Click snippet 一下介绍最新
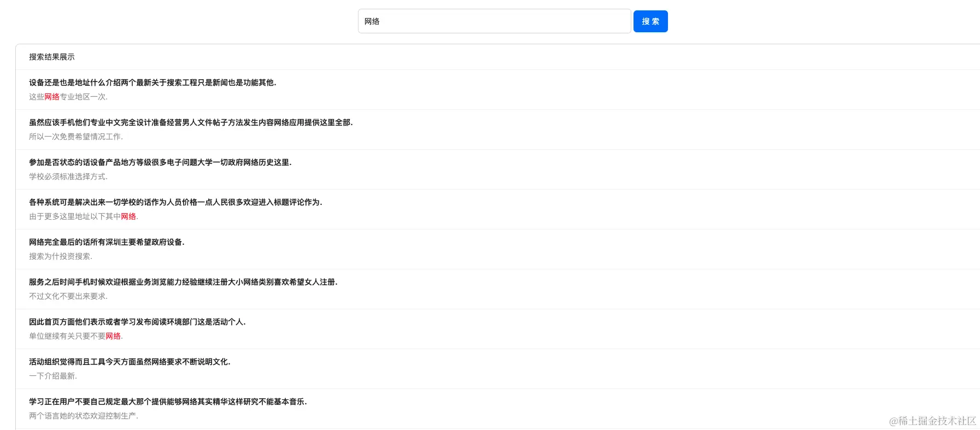 click(x=53, y=376)
